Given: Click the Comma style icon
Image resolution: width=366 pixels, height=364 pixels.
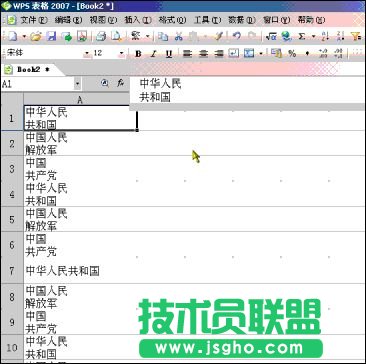Looking at the screenshot, I should tap(307, 54).
